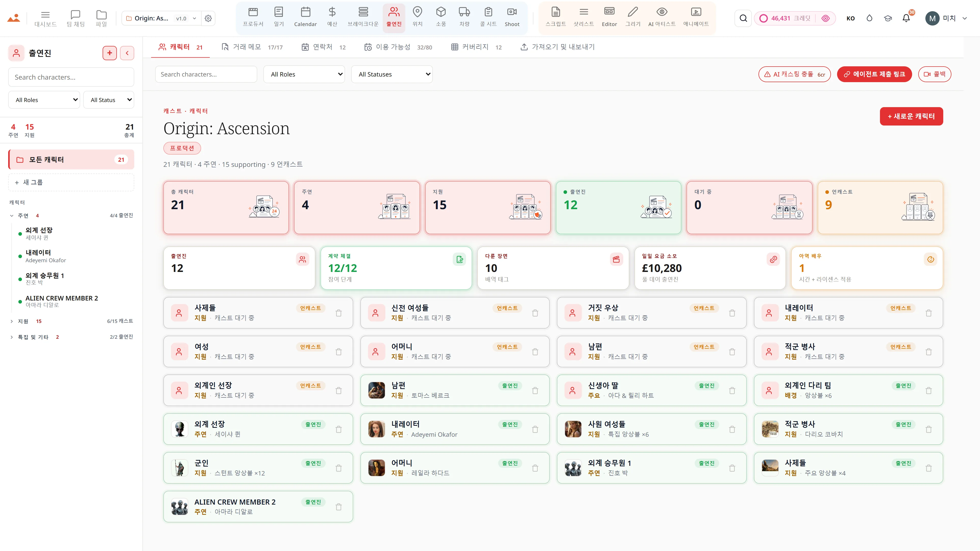Image resolution: width=980 pixels, height=551 pixels.
Task: Toggle the credits eye visibility icon
Action: pyautogui.click(x=825, y=18)
